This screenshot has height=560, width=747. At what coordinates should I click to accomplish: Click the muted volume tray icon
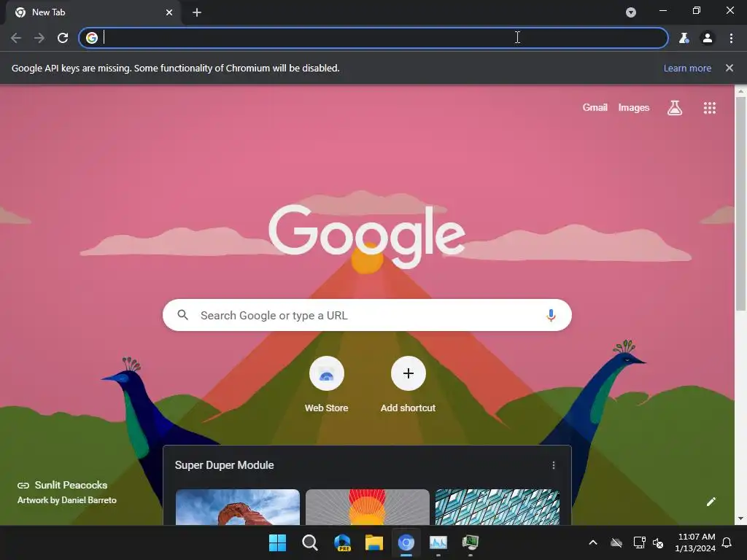(658, 542)
